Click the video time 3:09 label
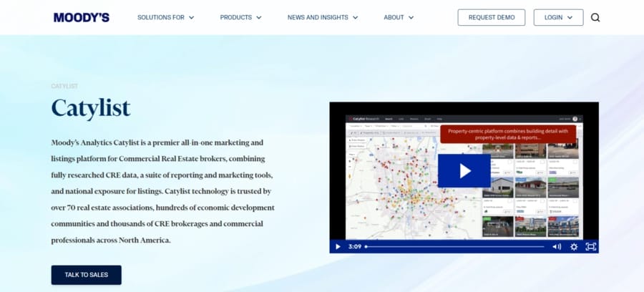 (x=355, y=247)
